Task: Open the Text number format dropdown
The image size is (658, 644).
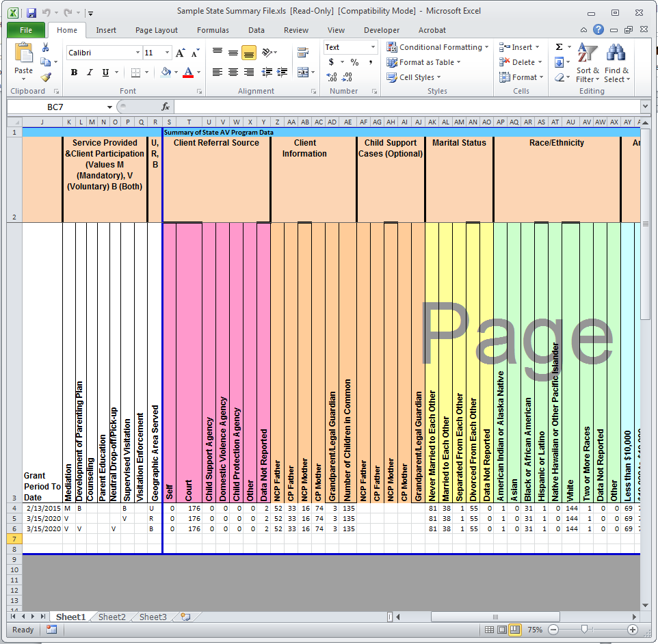Action: tap(373, 47)
